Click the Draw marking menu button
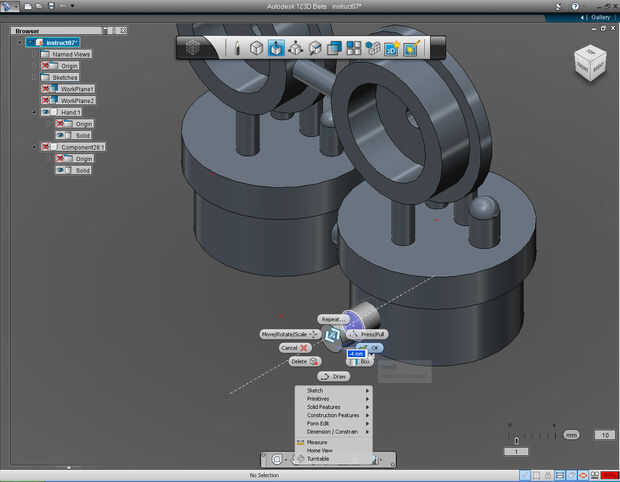 pyautogui.click(x=334, y=376)
